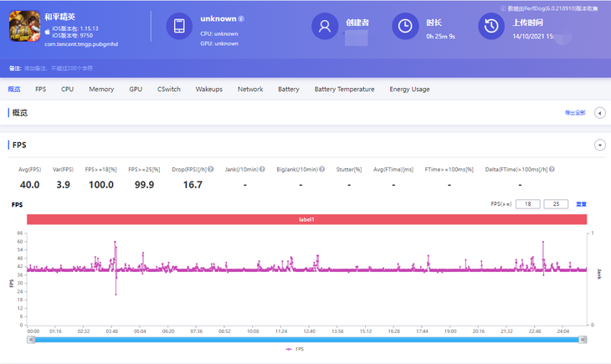
Task: Click the left handle of timeline range slider
Action: 30,339
